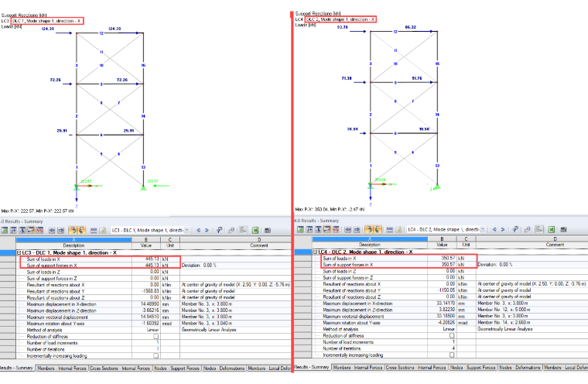Export LC4 results table to Excel

coord(551,229)
